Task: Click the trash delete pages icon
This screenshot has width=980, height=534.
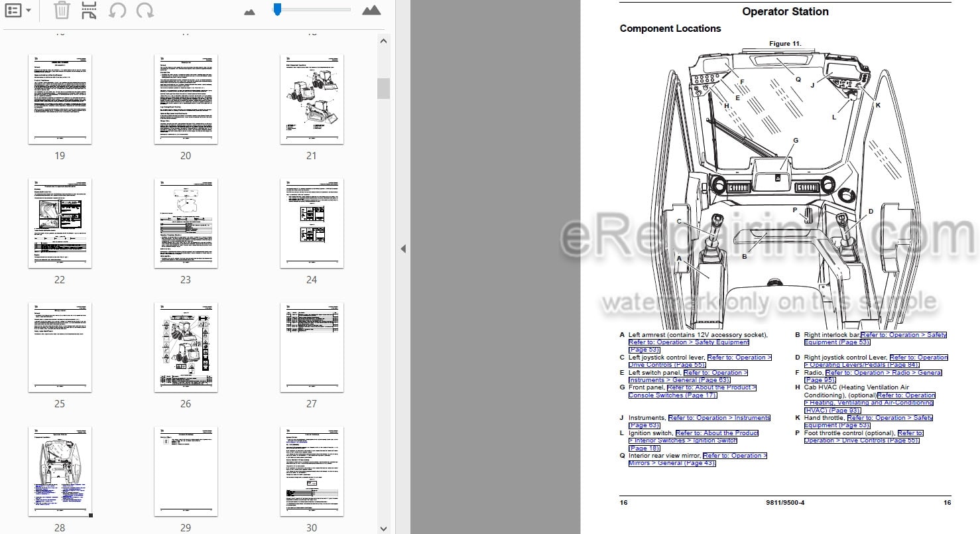Action: tap(61, 11)
